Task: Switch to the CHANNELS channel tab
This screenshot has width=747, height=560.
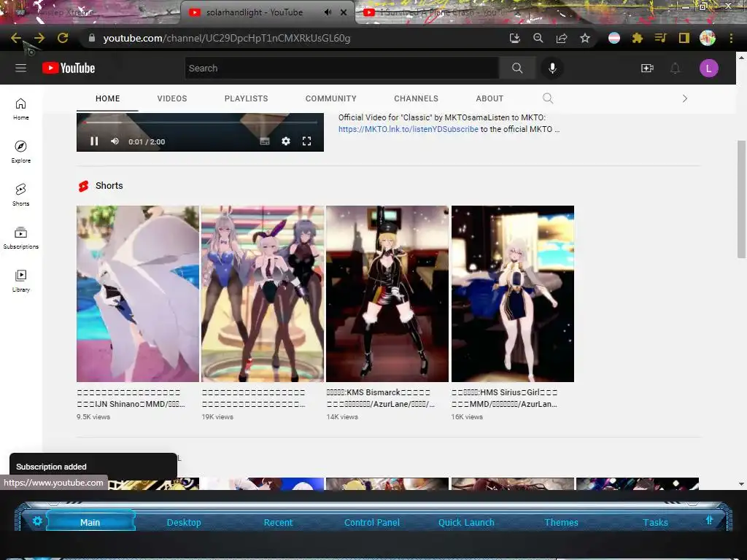Action: 416,98
